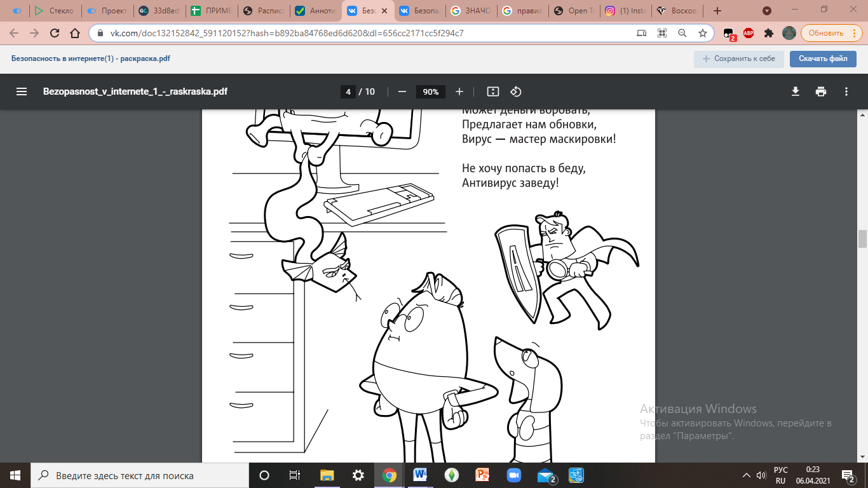Switch to the '33d8ed' tab
This screenshot has height=488, width=868.
pyautogui.click(x=159, y=11)
